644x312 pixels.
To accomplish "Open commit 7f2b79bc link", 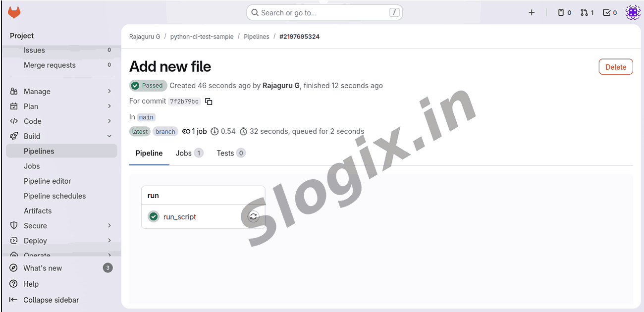I will pos(184,102).
